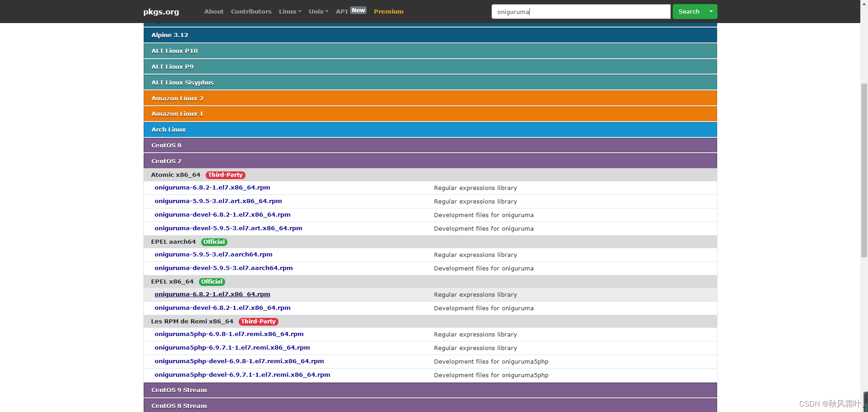Expand the Linux dropdown menu
This screenshot has height=412, width=868.
point(290,11)
